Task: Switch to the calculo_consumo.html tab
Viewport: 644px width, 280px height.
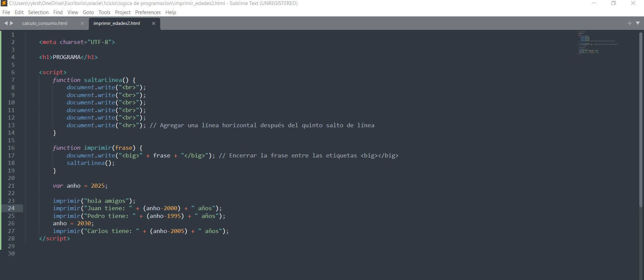Action: pos(45,24)
